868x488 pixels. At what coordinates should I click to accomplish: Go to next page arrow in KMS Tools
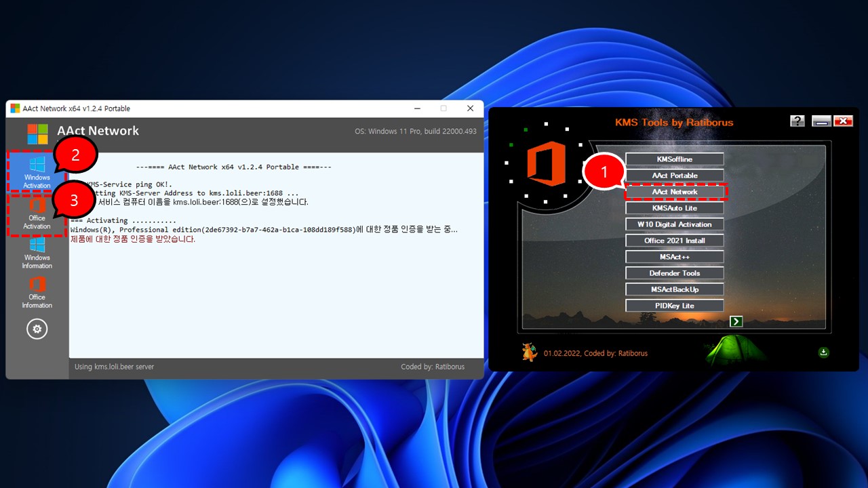[x=736, y=321]
